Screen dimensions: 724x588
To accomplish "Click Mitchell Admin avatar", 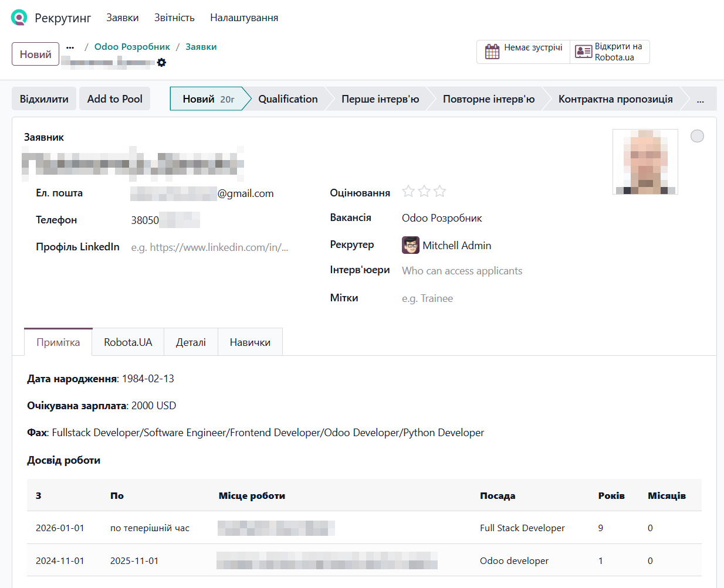I will coord(411,245).
